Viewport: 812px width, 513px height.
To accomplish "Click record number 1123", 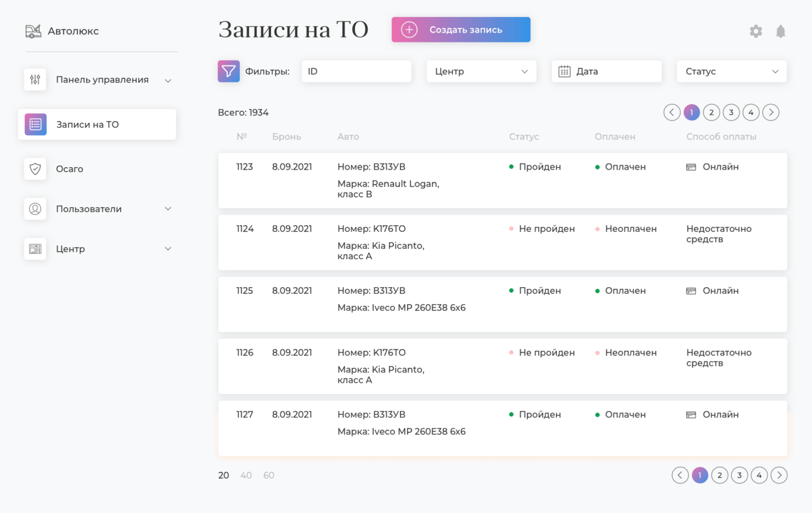I will [x=245, y=167].
